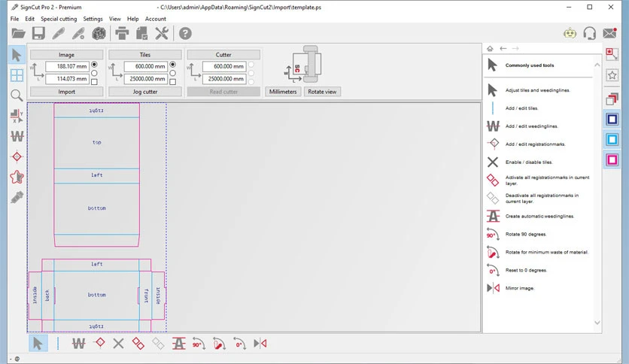Click 'Create automatic weedinglines.' help entry
The width and height of the screenshot is (629, 364).
[540, 216]
